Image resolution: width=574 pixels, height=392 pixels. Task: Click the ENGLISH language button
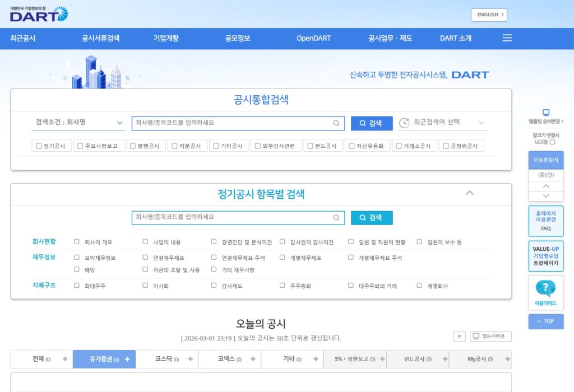click(x=488, y=15)
